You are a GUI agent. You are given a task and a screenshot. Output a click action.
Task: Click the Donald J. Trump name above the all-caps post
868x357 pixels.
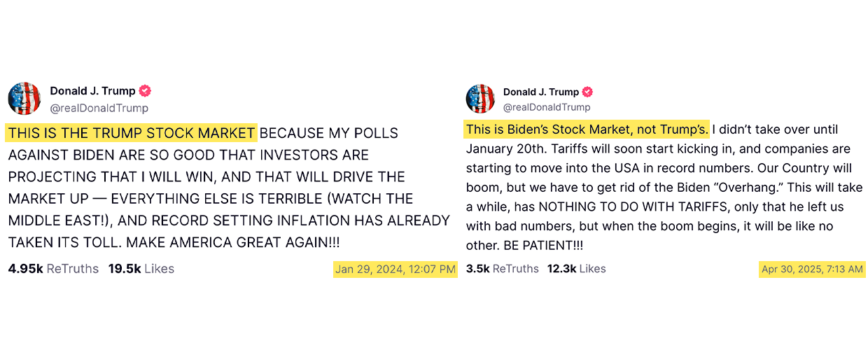click(93, 91)
